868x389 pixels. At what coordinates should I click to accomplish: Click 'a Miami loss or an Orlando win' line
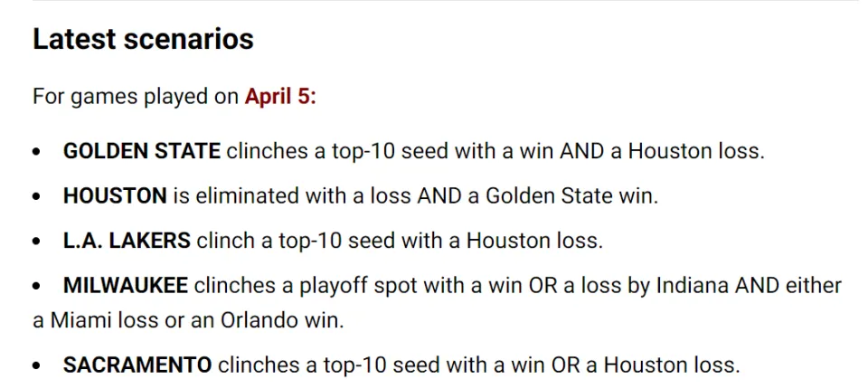click(x=188, y=321)
